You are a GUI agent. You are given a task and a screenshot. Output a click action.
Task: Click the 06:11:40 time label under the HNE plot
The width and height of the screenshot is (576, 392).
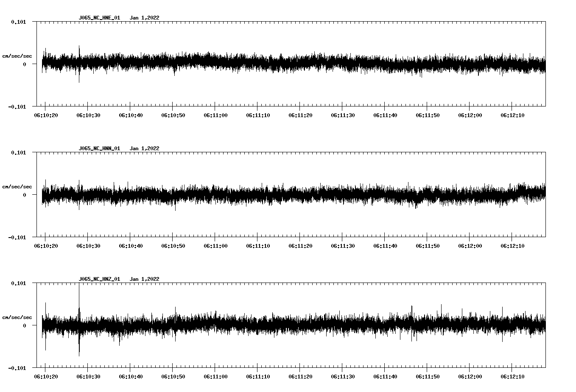tap(385, 115)
